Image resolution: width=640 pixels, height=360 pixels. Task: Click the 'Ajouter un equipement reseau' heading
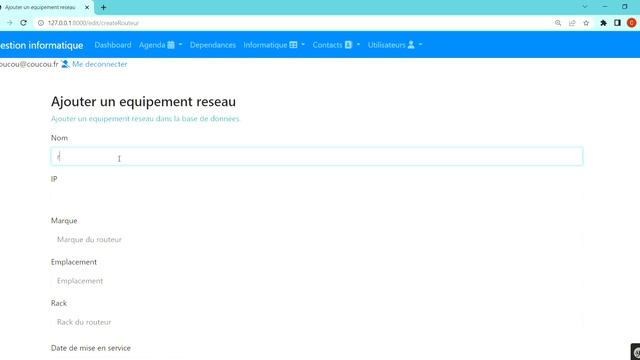point(143,101)
